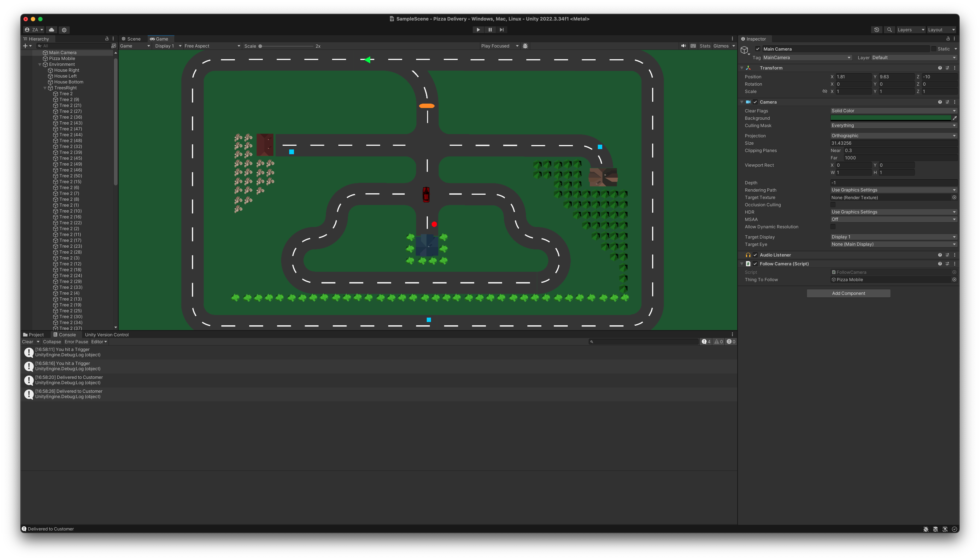Lock the Hierarchy panel
Image resolution: width=980 pixels, height=560 pixels.
pos(107,39)
